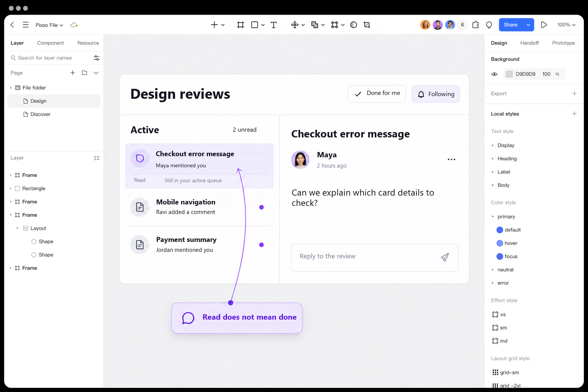Image resolution: width=588 pixels, height=392 pixels.
Task: Click the mask circle icon in the toolbar
Action: point(354,25)
